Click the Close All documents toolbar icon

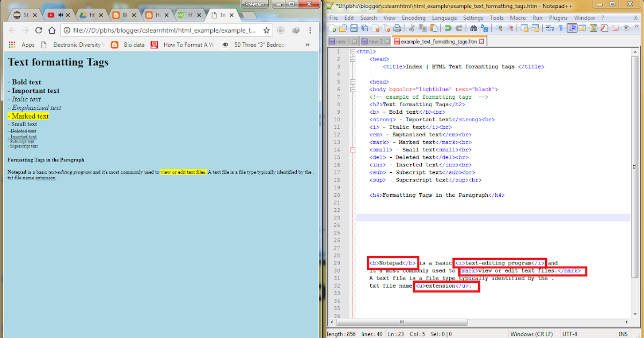[x=386, y=28]
